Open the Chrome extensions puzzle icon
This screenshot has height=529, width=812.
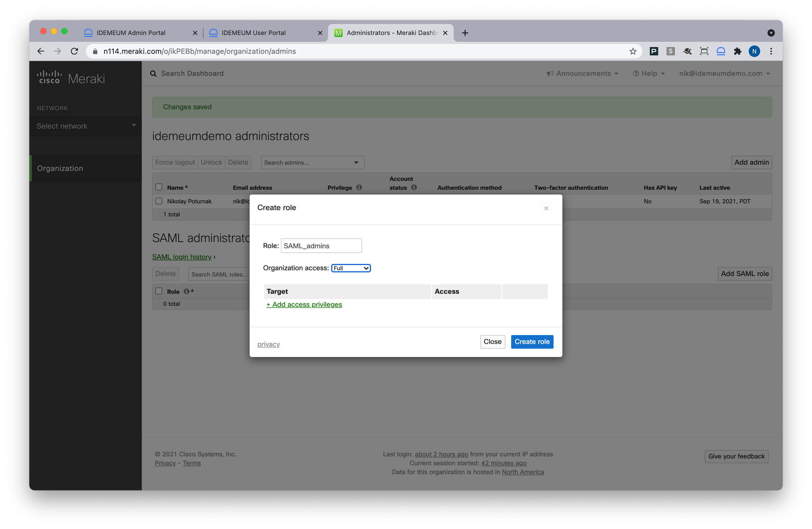(x=737, y=51)
